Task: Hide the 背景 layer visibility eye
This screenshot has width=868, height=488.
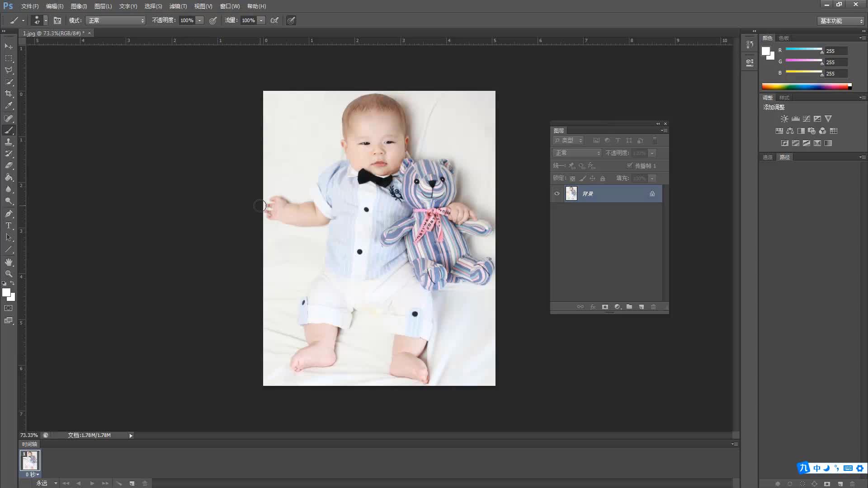Action: tap(557, 193)
